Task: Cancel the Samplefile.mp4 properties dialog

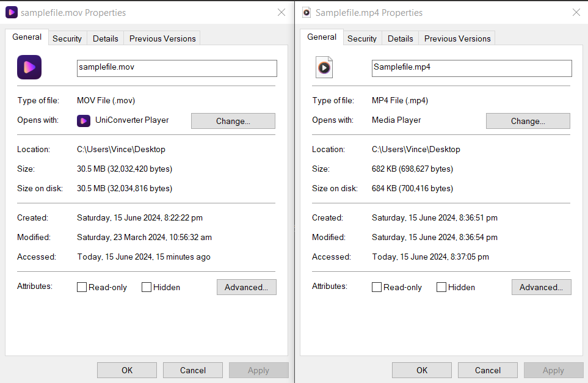Action: coord(487,370)
